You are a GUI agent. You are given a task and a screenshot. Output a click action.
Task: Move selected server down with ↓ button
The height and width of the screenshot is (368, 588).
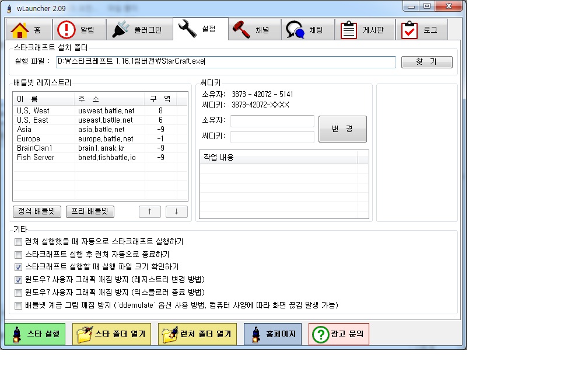(x=176, y=211)
